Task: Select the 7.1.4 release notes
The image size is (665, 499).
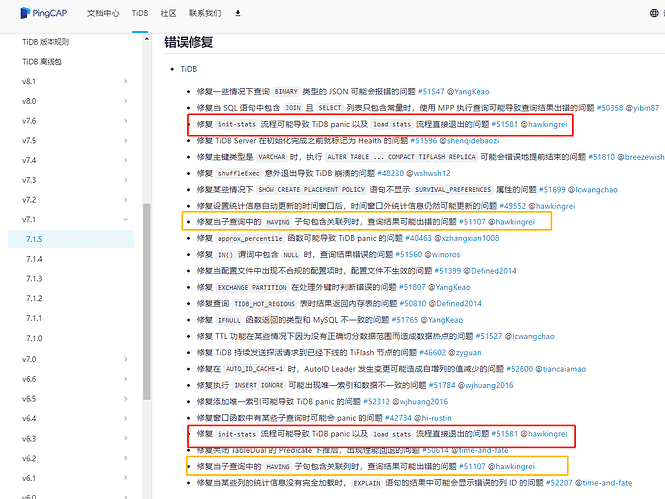Action: 34,259
